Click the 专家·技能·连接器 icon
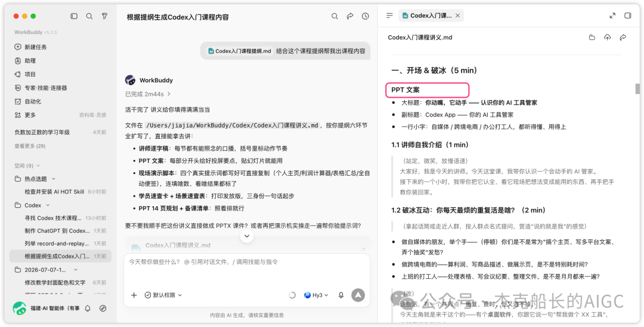 18,88
